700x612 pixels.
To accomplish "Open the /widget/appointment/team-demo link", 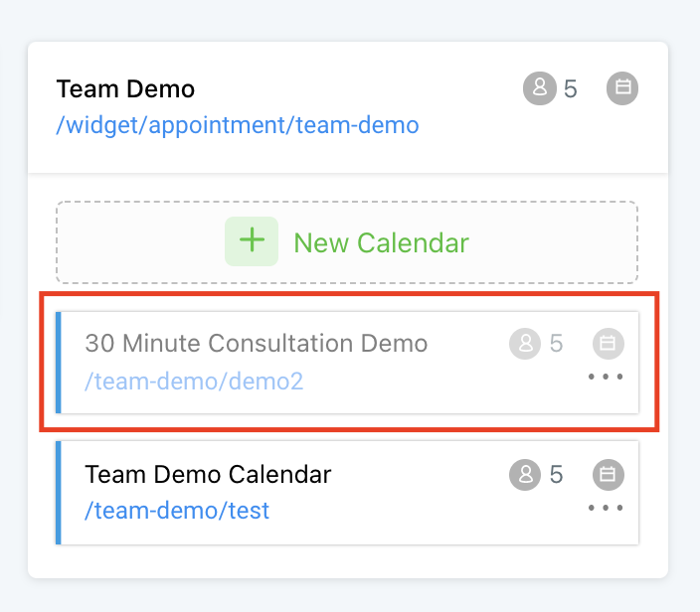I will point(238,125).
